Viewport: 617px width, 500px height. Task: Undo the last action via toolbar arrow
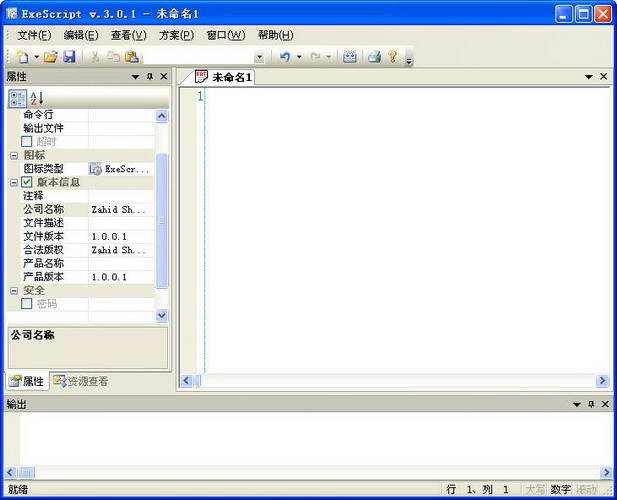point(285,57)
